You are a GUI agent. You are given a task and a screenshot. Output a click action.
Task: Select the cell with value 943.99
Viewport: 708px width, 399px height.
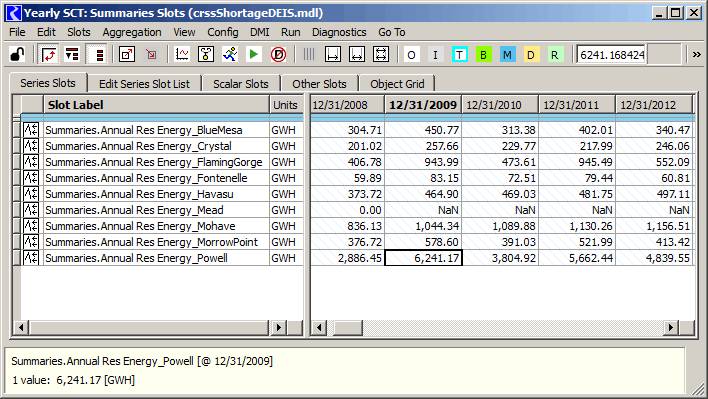pos(423,162)
